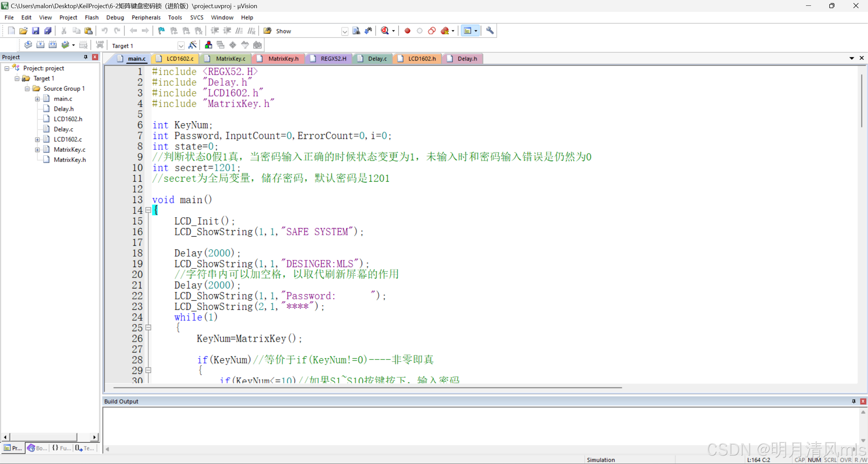Select LCD1602.c in project tree
868x464 pixels.
pos(67,139)
